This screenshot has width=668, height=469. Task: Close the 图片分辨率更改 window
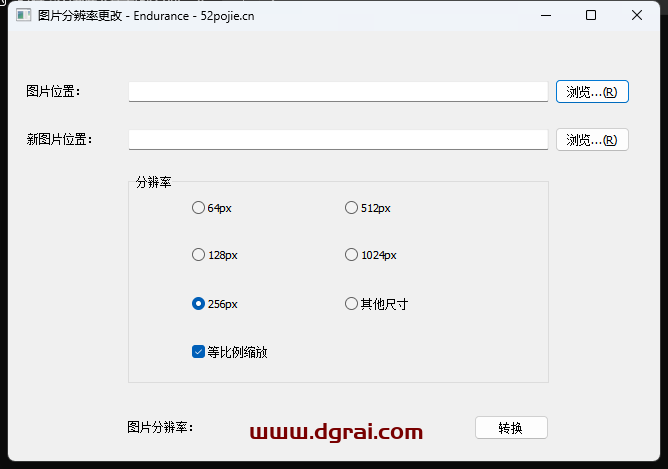pyautogui.click(x=636, y=16)
